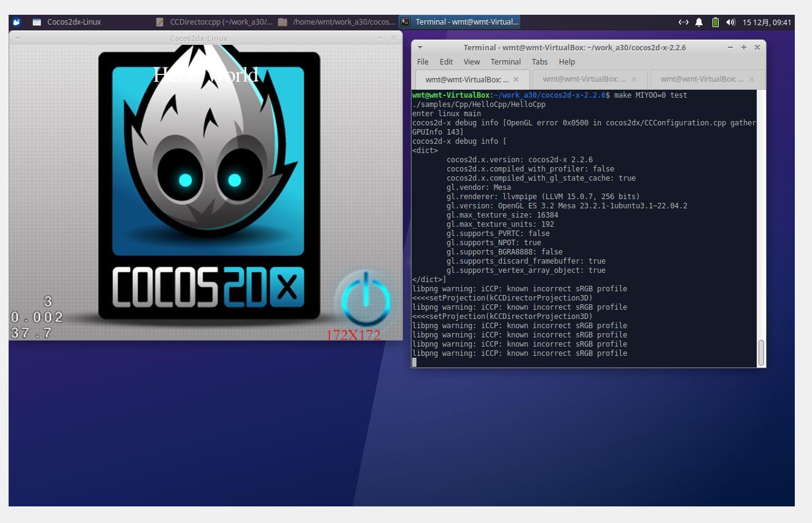Click the 'gl.version: OpenGL ES 3.2 Mesa' line
The image size is (812, 523).
coord(567,206)
